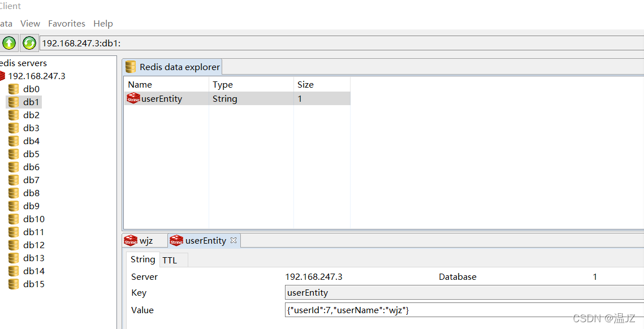Click the String icon on the userEntity tab
The height and width of the screenshot is (329, 644).
point(176,240)
